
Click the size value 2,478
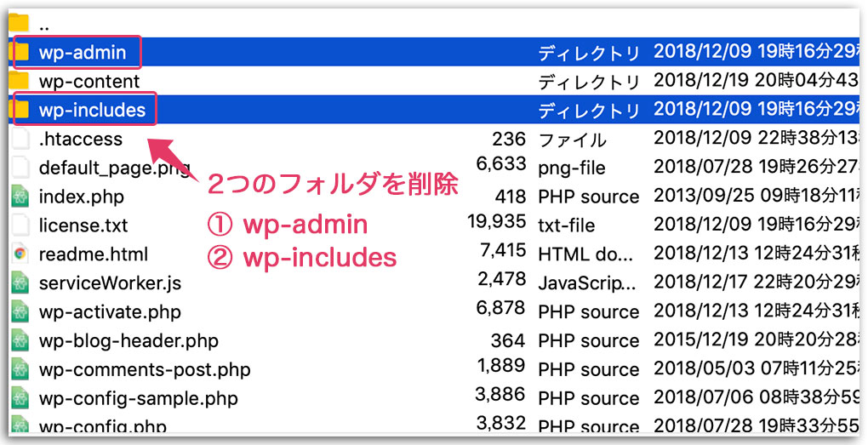click(x=502, y=279)
